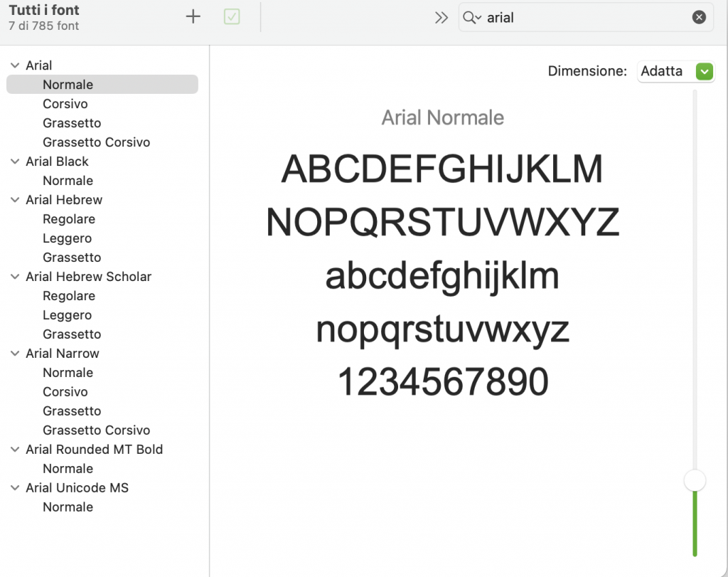Clear the 'arial' search text
The image size is (728, 577).
click(699, 18)
